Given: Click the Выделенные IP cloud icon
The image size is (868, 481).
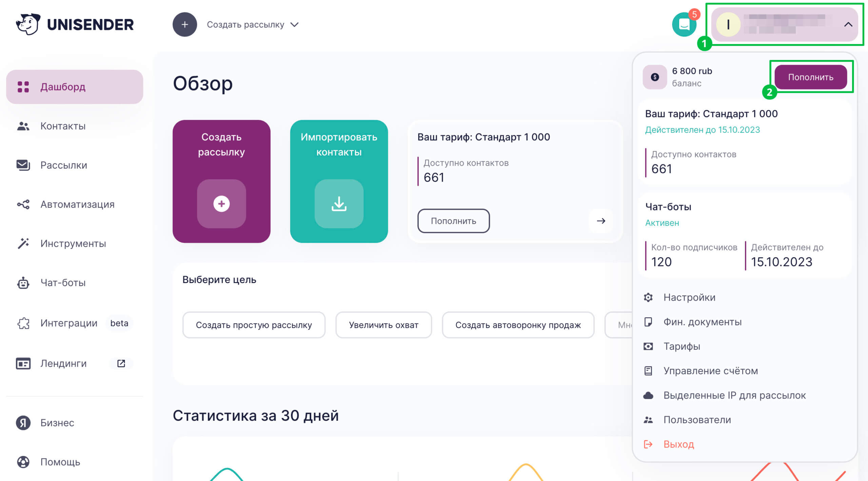Looking at the screenshot, I should coord(648,395).
